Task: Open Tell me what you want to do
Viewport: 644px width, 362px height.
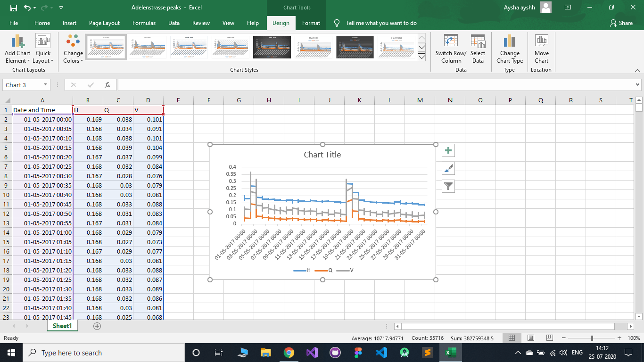Action: [x=381, y=23]
